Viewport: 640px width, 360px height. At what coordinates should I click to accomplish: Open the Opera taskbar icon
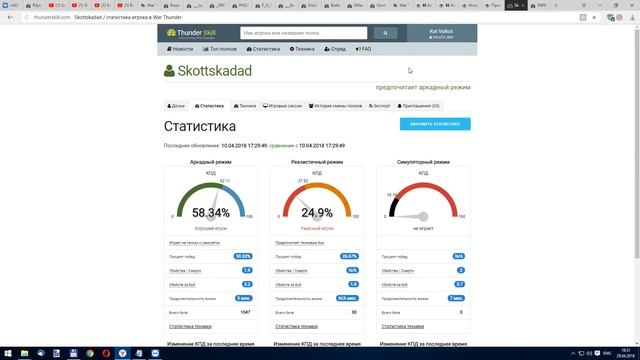tap(106, 353)
